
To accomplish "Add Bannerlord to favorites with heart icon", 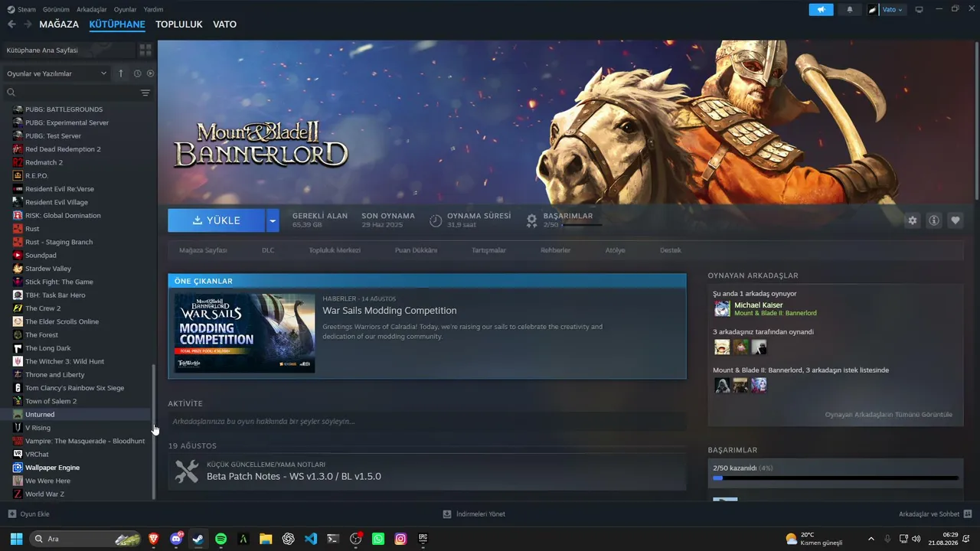I will 955,220.
